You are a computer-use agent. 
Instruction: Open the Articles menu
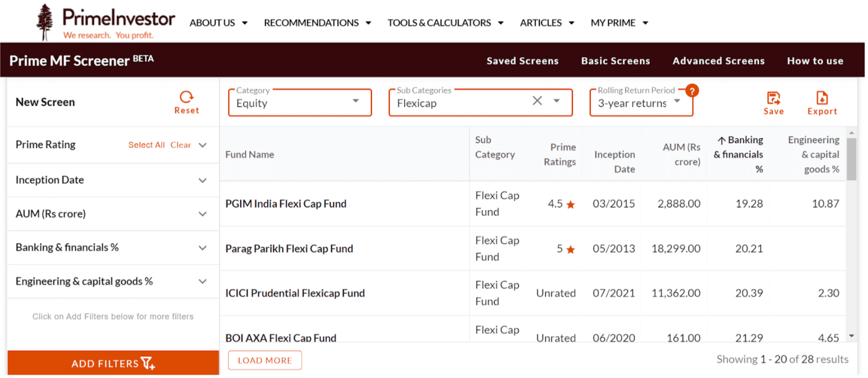[547, 23]
